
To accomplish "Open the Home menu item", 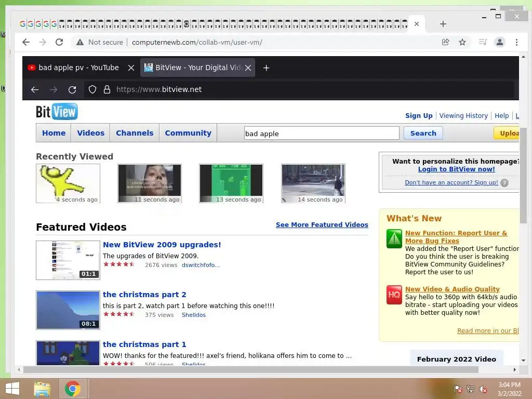I will [54, 133].
